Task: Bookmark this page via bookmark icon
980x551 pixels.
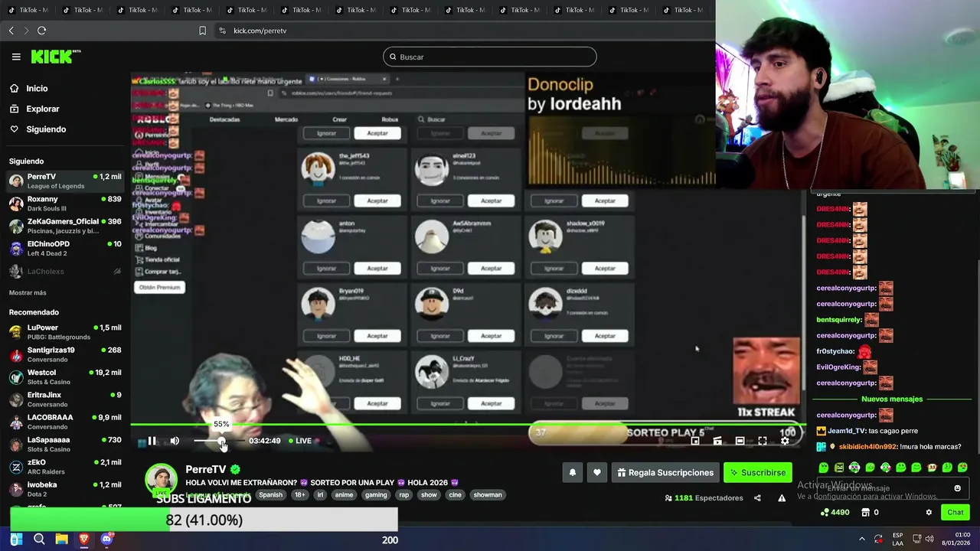Action: click(202, 31)
